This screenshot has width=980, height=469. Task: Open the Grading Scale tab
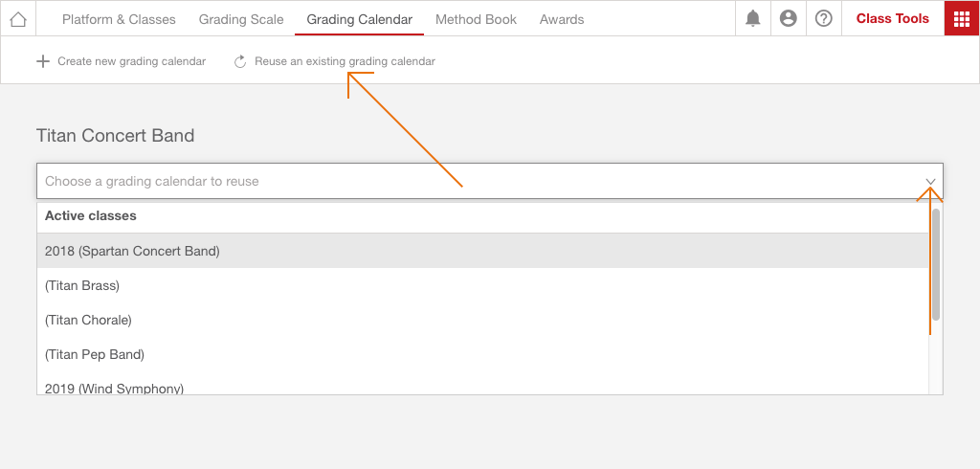click(x=241, y=19)
